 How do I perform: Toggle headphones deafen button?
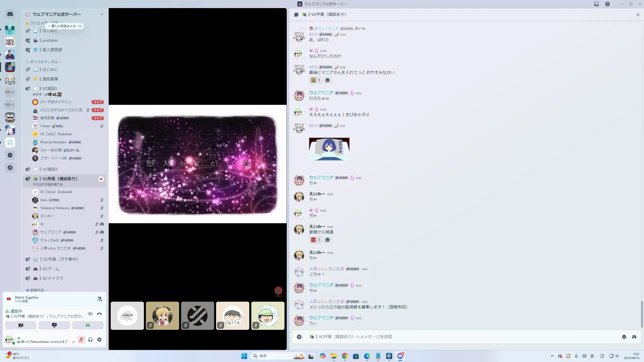[90, 340]
